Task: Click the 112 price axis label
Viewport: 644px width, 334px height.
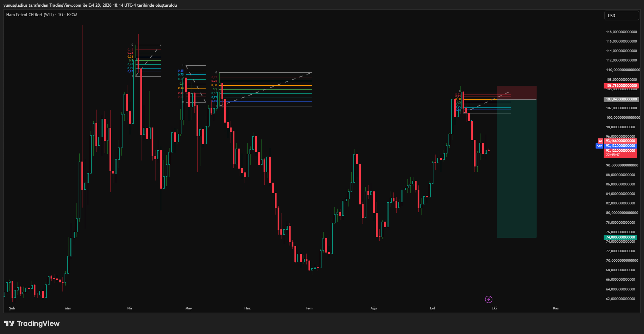Action: [x=621, y=60]
